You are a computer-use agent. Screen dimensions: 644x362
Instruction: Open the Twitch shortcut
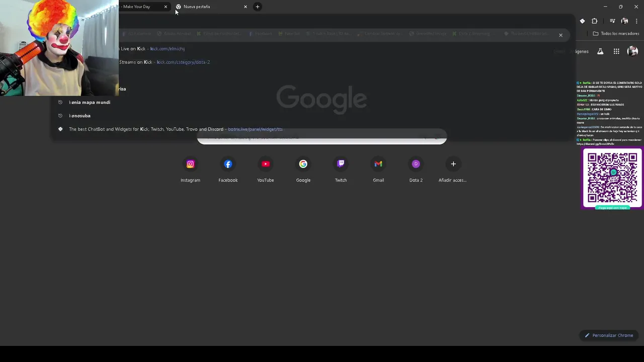point(341,170)
